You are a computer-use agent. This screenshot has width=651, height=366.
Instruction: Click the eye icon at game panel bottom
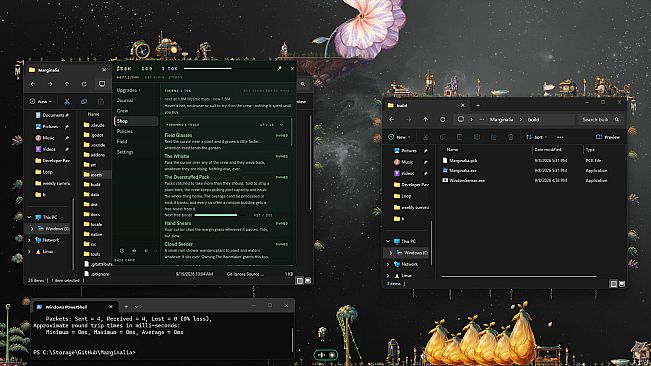pyautogui.click(x=134, y=251)
